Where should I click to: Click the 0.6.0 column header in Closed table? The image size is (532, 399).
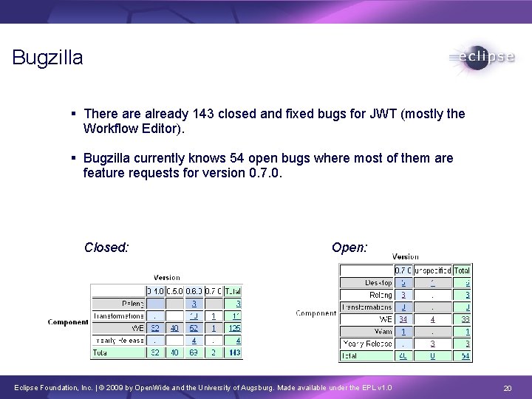(x=194, y=291)
